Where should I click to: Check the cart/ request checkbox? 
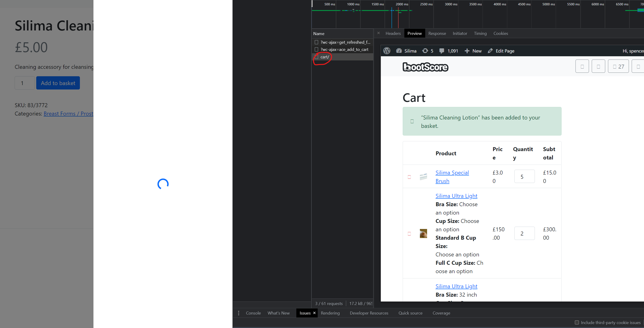(316, 57)
